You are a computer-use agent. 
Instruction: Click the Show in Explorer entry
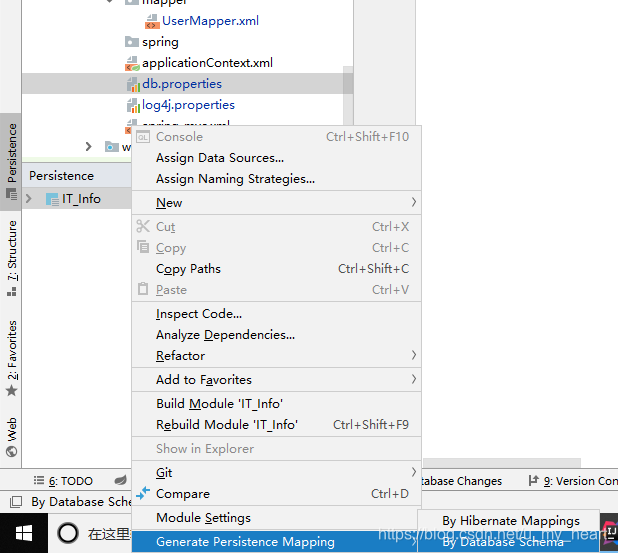coord(276,449)
